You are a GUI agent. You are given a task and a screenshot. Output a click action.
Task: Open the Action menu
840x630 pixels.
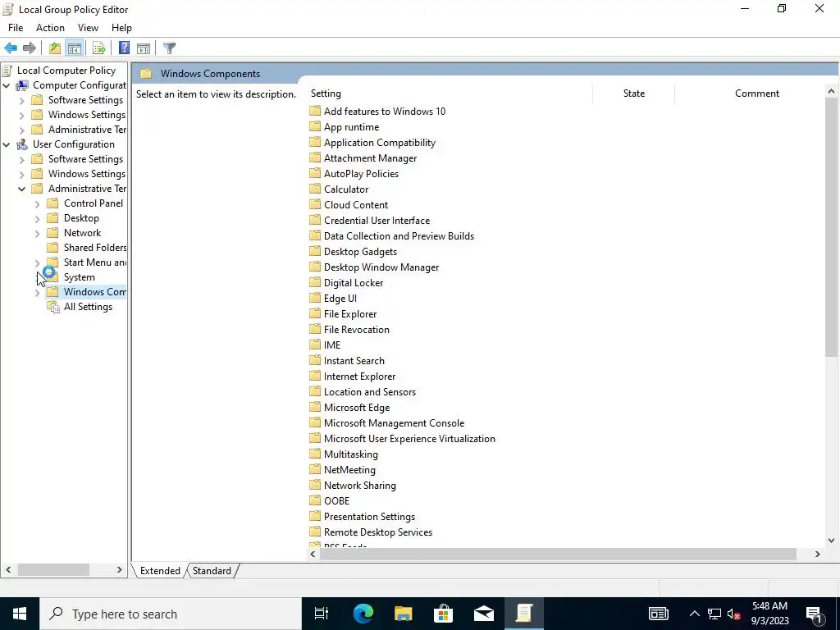pyautogui.click(x=50, y=28)
